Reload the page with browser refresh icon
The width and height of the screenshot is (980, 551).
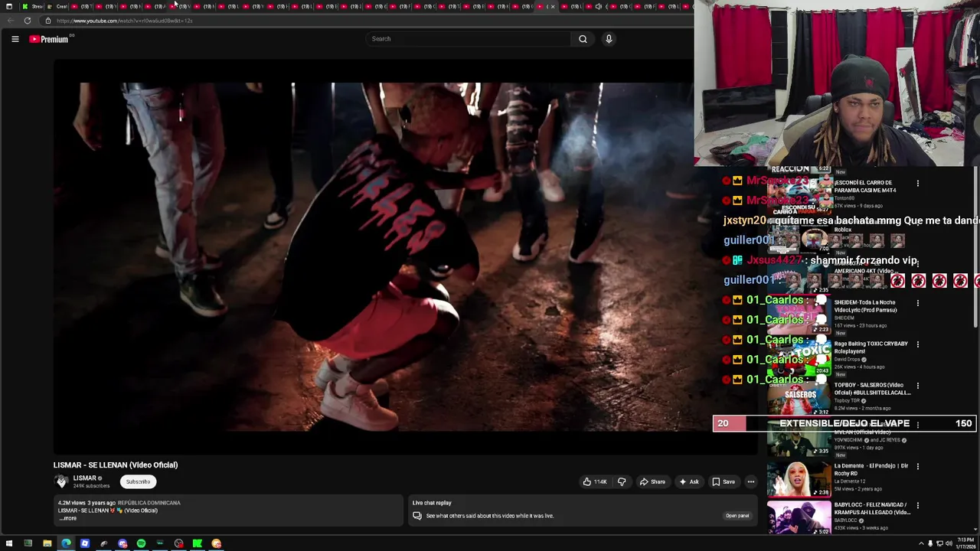click(x=28, y=21)
